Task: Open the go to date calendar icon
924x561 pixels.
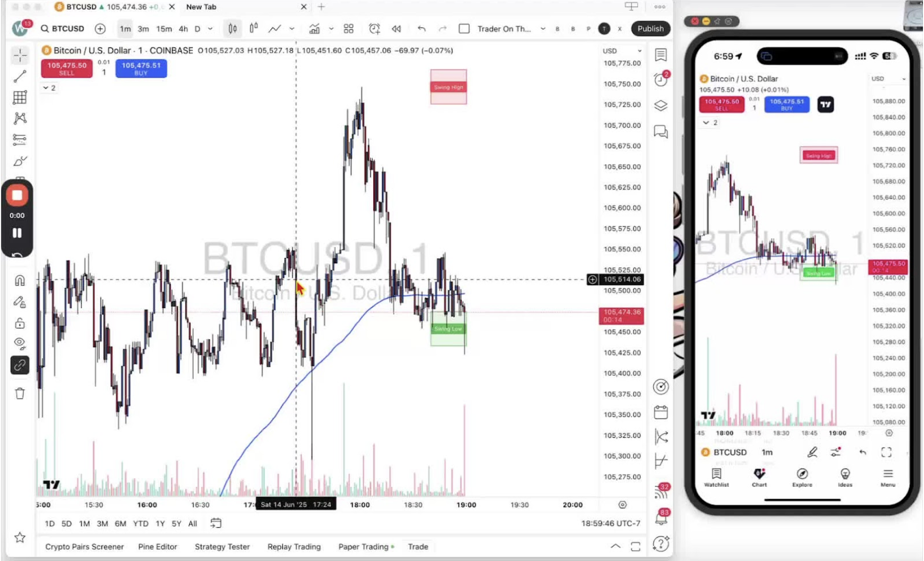Action: coord(216,523)
